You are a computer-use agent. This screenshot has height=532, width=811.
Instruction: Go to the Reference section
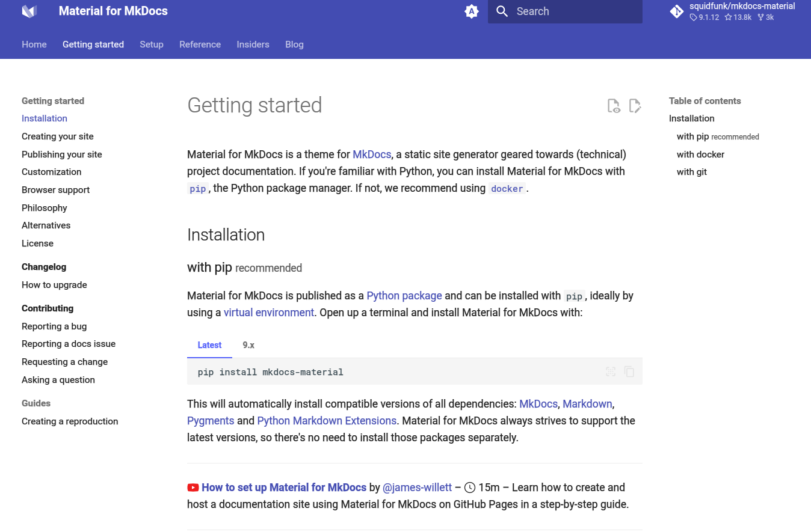200,44
